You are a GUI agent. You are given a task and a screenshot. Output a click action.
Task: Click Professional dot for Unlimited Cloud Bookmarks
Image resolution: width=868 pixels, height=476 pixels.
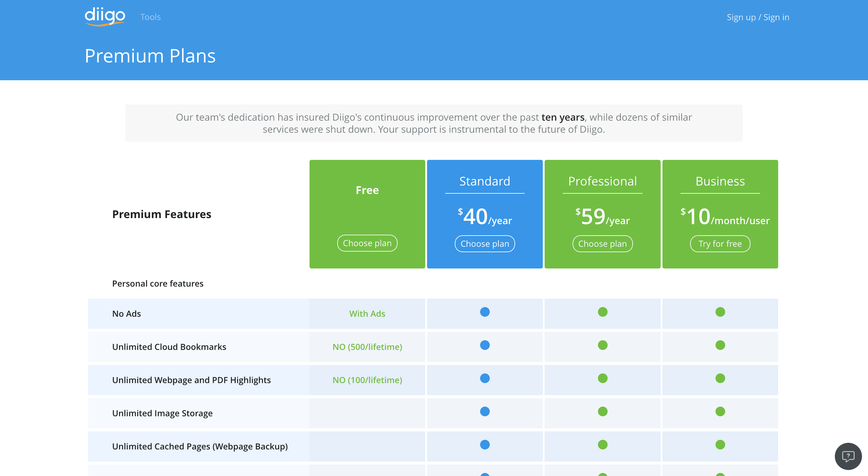click(602, 345)
